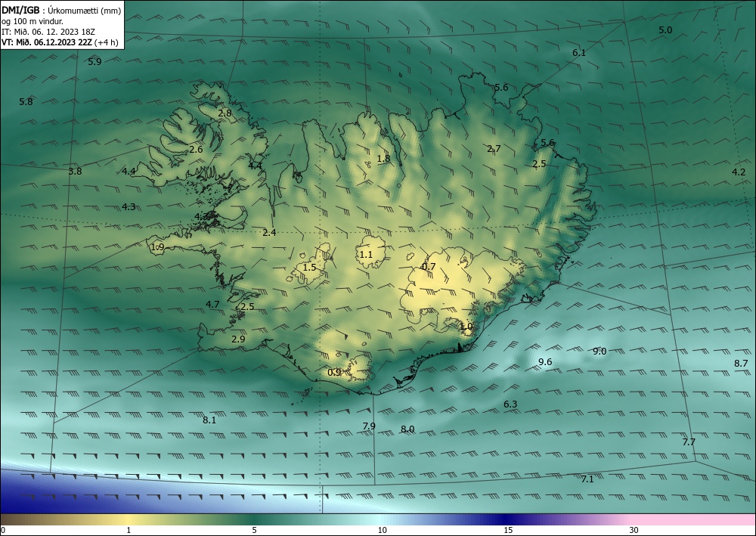
Task: Click the map value 9.6
Action: click(545, 362)
